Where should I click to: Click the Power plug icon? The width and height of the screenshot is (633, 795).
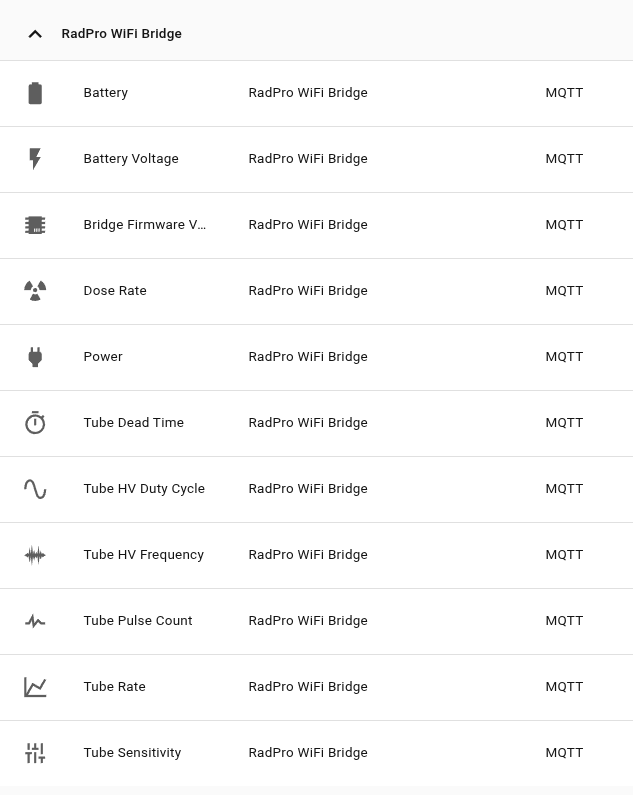(x=35, y=357)
